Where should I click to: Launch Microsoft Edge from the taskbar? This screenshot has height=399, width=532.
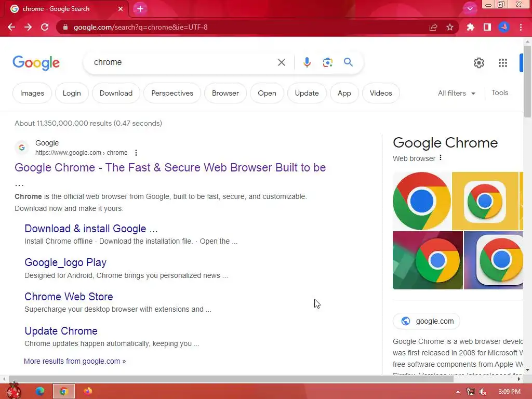tap(39, 391)
